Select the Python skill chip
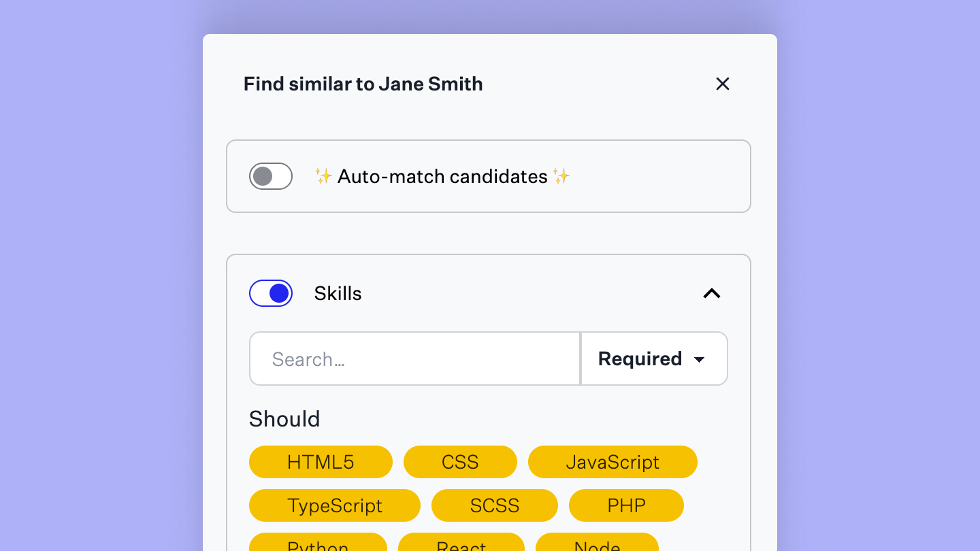This screenshot has height=551, width=980. [x=318, y=544]
